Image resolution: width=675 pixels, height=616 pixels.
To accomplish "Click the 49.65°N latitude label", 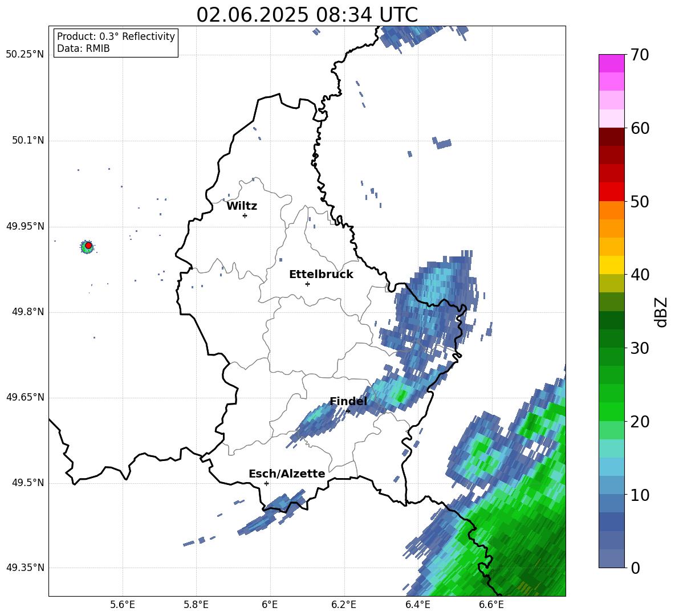I will coord(25,397).
